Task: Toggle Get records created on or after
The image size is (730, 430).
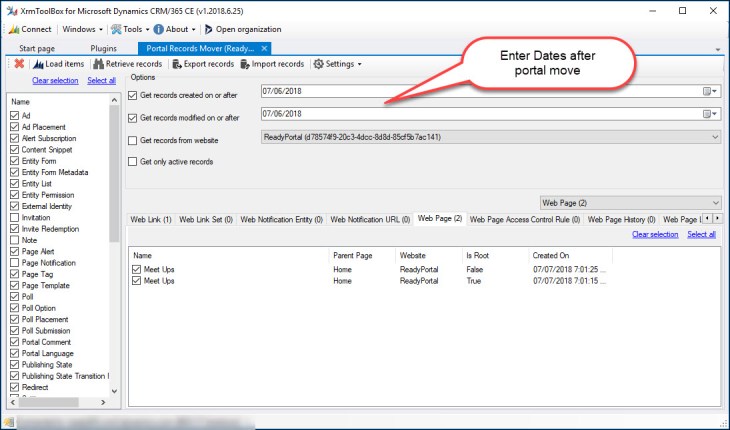Action: 135,96
